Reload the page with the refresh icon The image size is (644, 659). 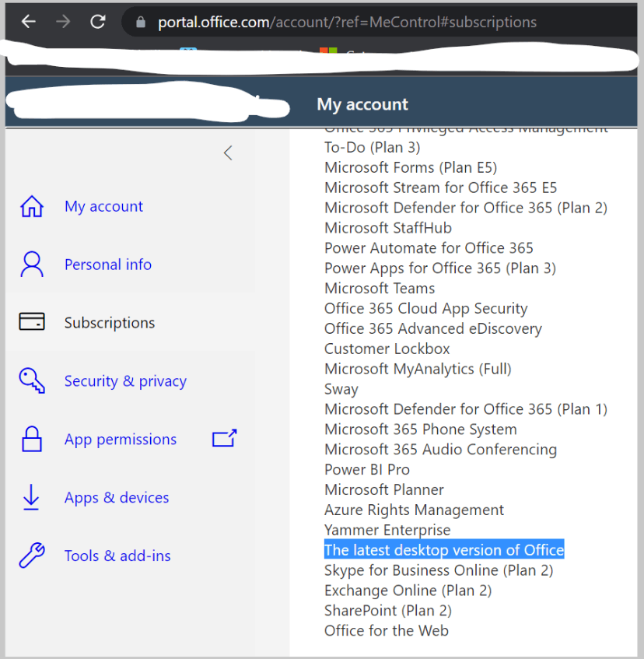point(98,22)
